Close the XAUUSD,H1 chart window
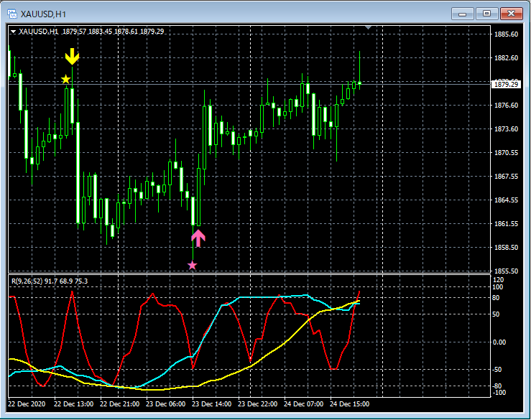This screenshot has width=531, height=420. point(510,13)
